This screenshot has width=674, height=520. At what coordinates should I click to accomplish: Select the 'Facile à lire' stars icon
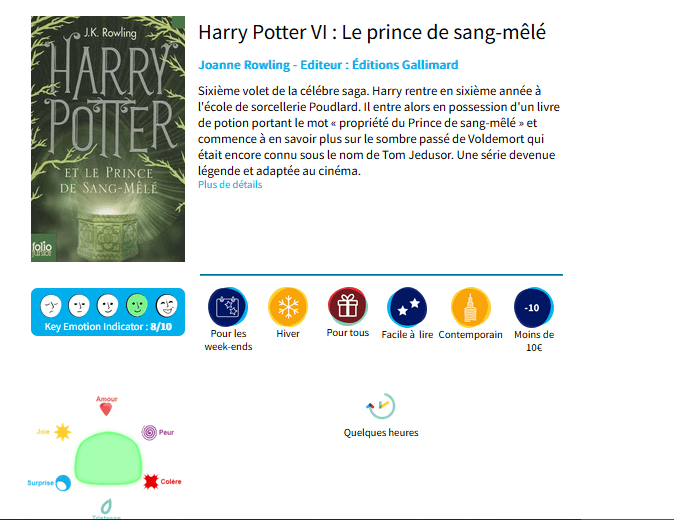407,307
